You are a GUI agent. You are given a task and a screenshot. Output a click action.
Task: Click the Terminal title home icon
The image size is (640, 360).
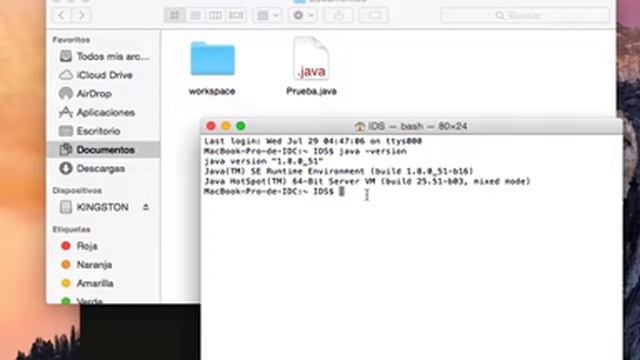[x=360, y=127]
